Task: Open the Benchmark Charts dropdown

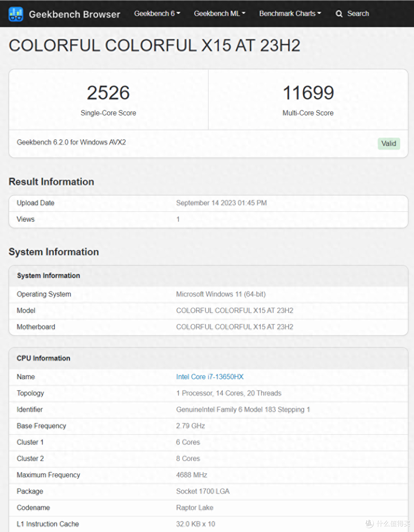Action: pyautogui.click(x=290, y=13)
